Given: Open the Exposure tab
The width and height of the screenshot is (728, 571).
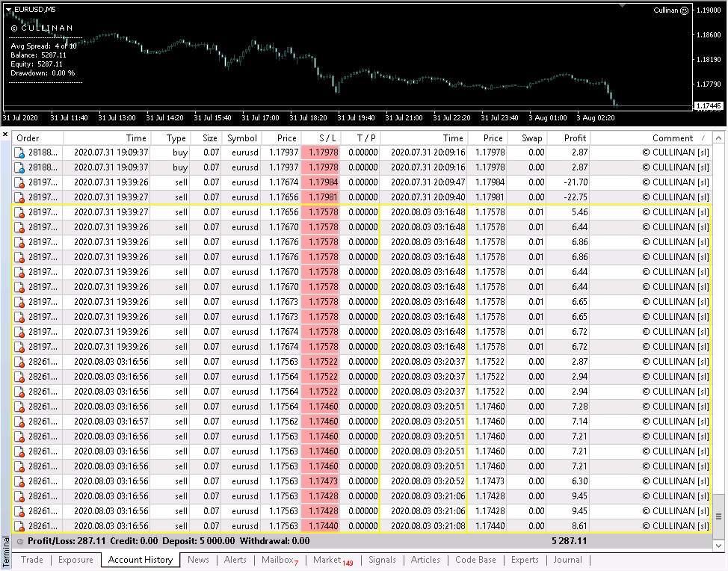Looking at the screenshot, I should pyautogui.click(x=75, y=560).
